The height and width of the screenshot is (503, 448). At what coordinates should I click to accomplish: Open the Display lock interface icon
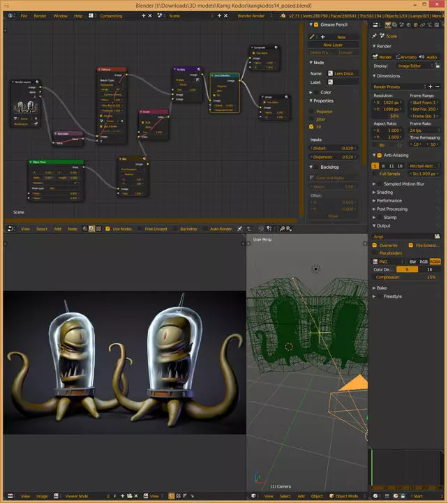438,66
